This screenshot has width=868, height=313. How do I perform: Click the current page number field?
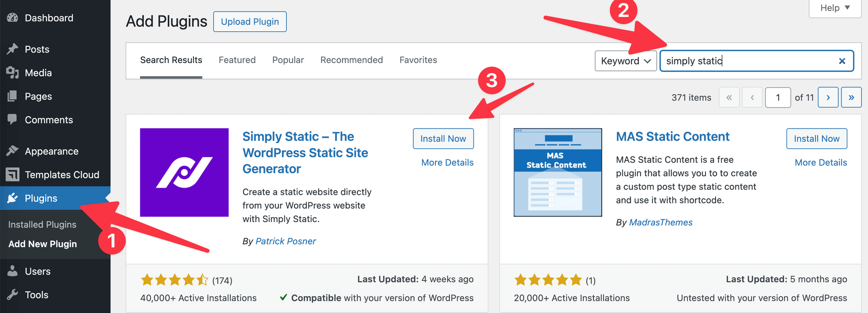point(777,97)
